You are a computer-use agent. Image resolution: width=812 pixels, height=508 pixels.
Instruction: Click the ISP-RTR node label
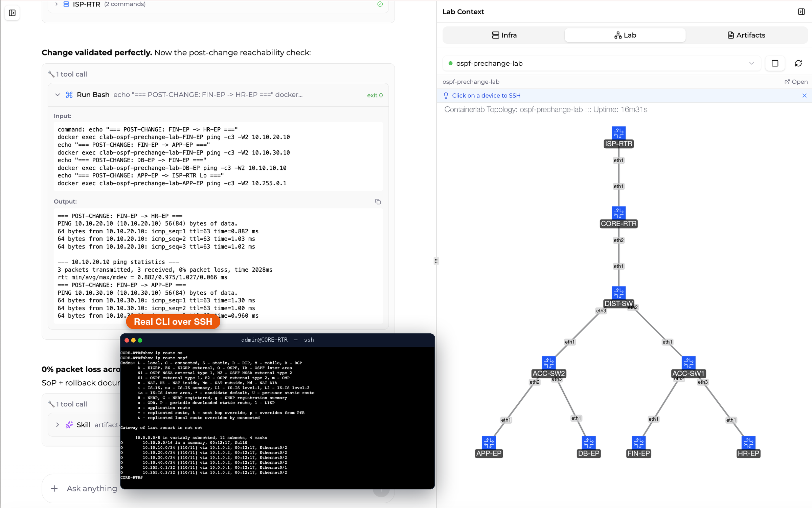pos(618,144)
